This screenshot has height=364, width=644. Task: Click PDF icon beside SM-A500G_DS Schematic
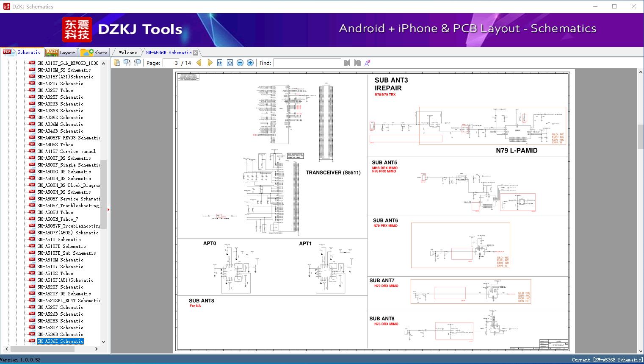[32, 171]
